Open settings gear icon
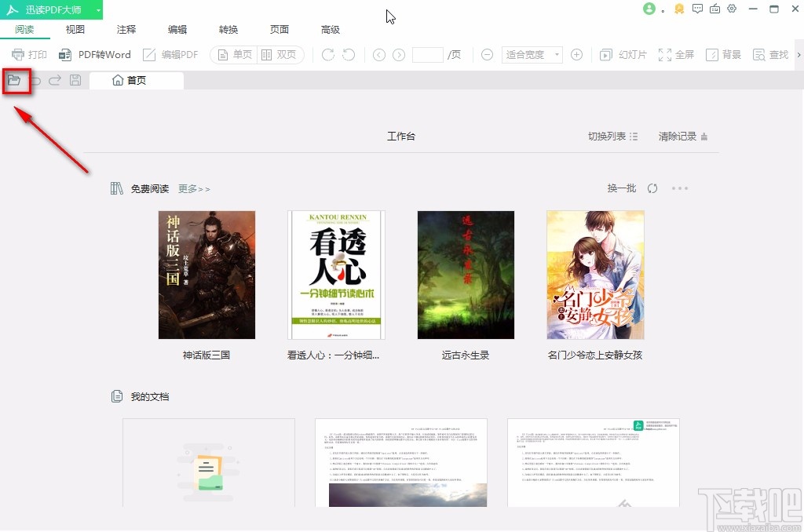Viewport: 804px width, 532px height. 732,9
